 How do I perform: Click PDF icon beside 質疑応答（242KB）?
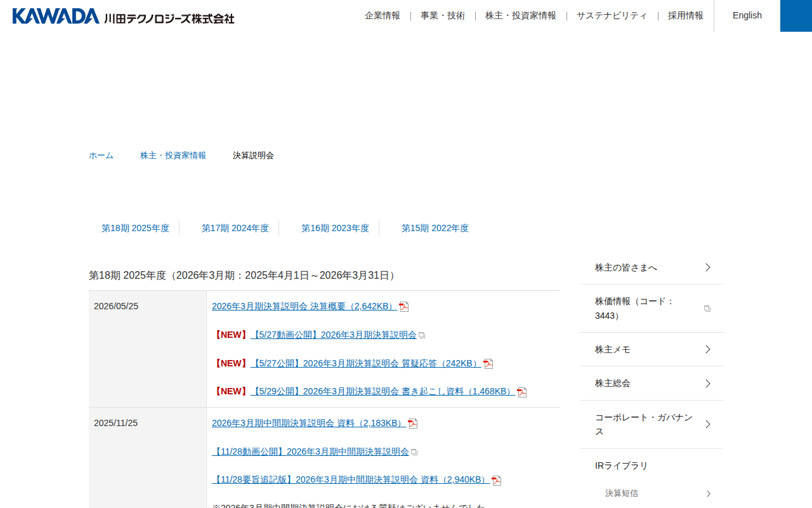pyautogui.click(x=488, y=364)
